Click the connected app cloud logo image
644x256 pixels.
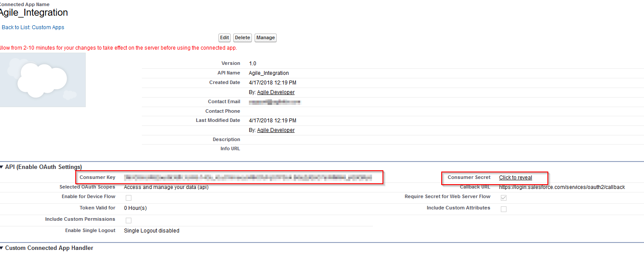(x=43, y=80)
